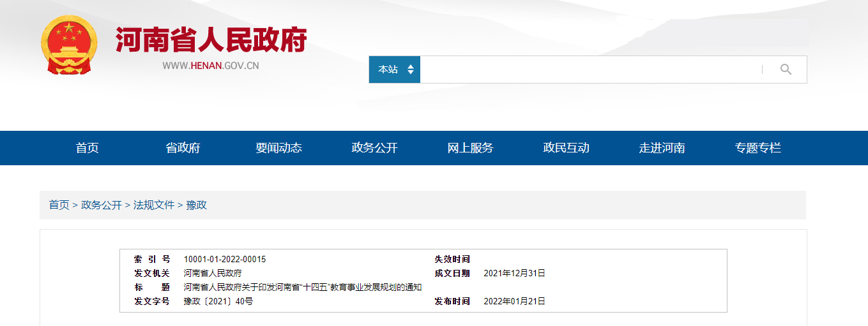Viewport: 868px width, 326px height.
Task: Select the 政民互动 navigation item
Action: pos(566,148)
